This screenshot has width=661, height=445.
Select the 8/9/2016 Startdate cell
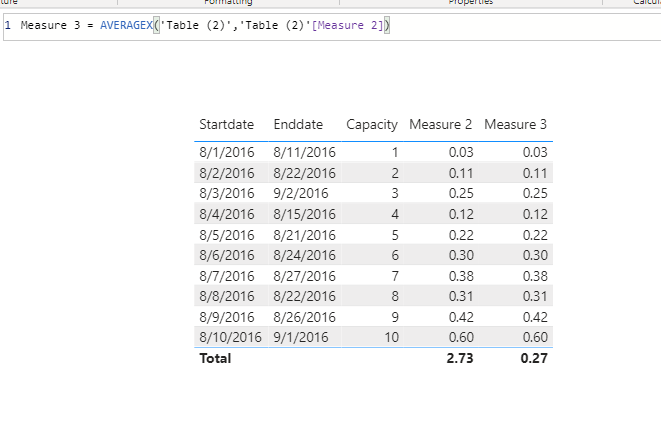(x=227, y=317)
